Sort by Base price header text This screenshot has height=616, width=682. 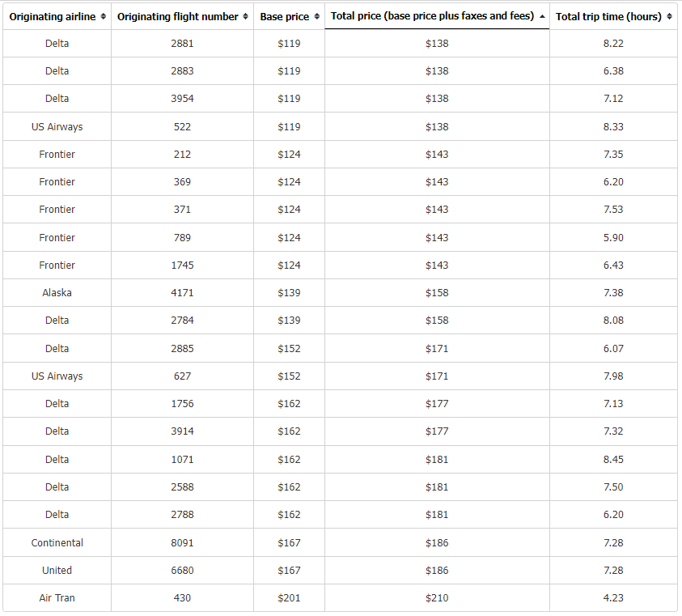[285, 16]
